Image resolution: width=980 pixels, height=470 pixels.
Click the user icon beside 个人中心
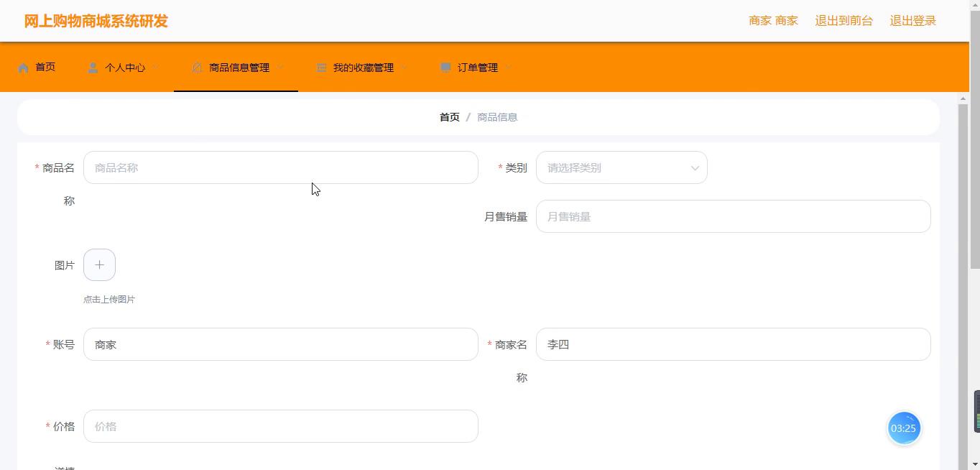click(93, 68)
